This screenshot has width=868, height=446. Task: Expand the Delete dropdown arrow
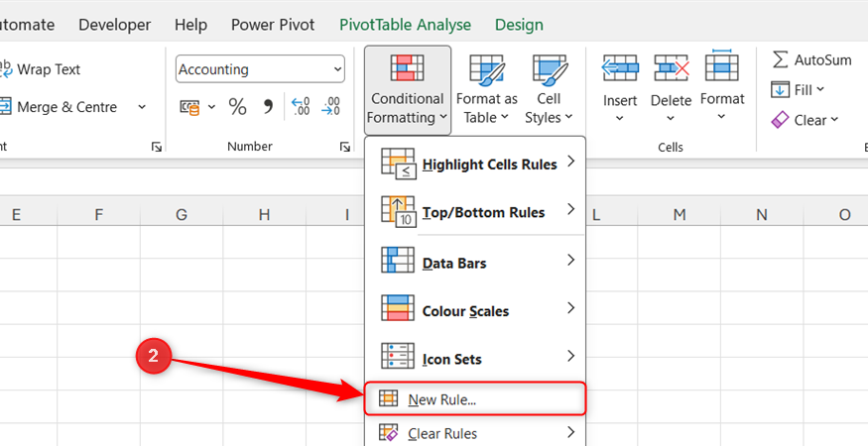(x=671, y=118)
